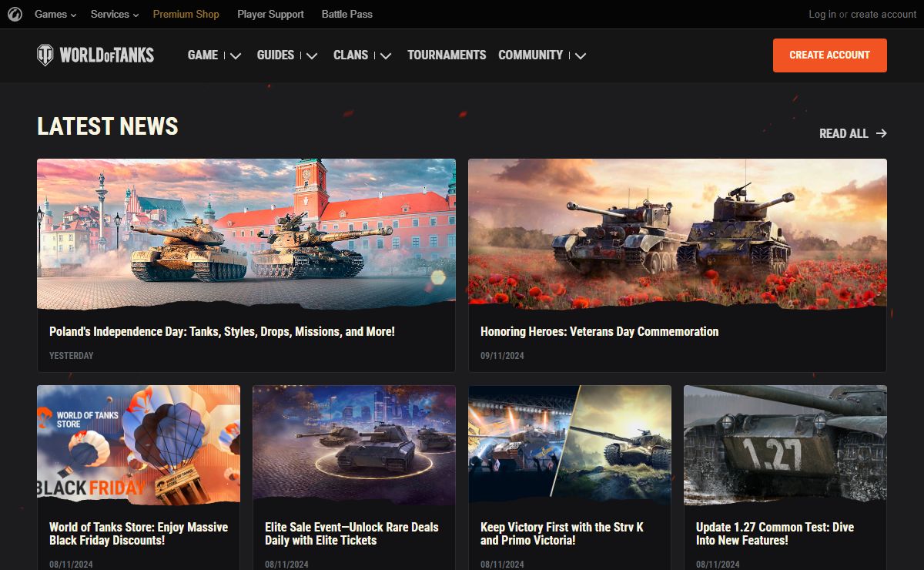Open the Premium Shop link
The image size is (924, 570).
tap(186, 14)
